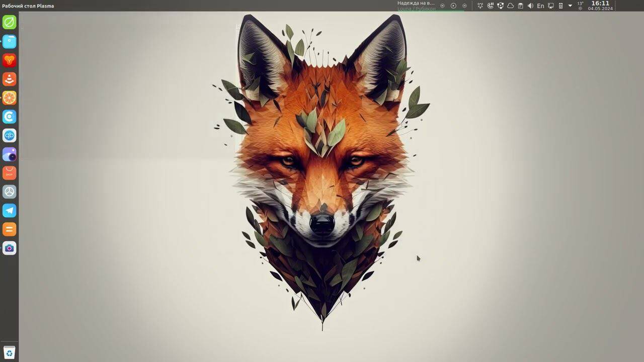Open notifications bell in system tray
The image size is (644, 362).
(480, 6)
